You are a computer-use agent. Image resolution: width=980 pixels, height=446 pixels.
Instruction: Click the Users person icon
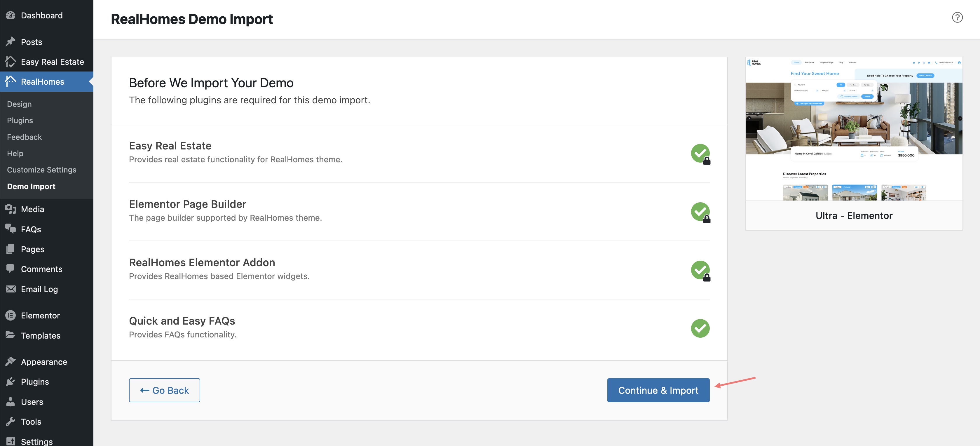(11, 401)
